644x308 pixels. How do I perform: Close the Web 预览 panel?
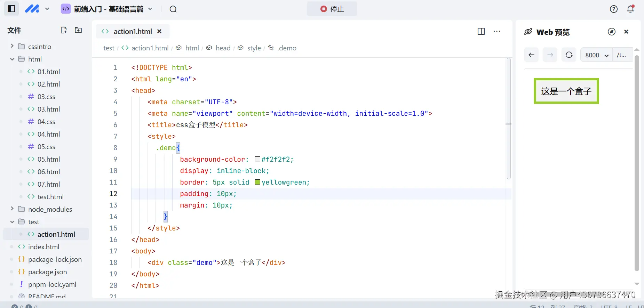pos(626,32)
